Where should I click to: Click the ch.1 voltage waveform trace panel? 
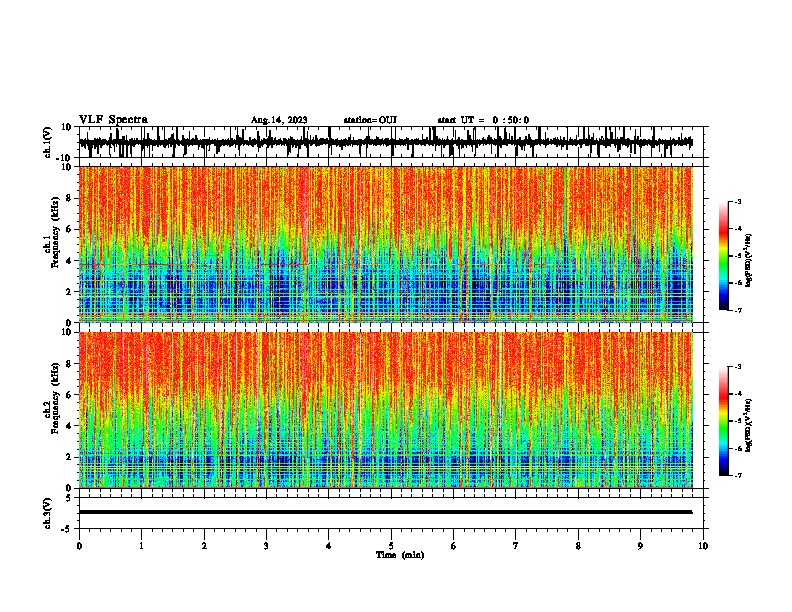pos(390,142)
